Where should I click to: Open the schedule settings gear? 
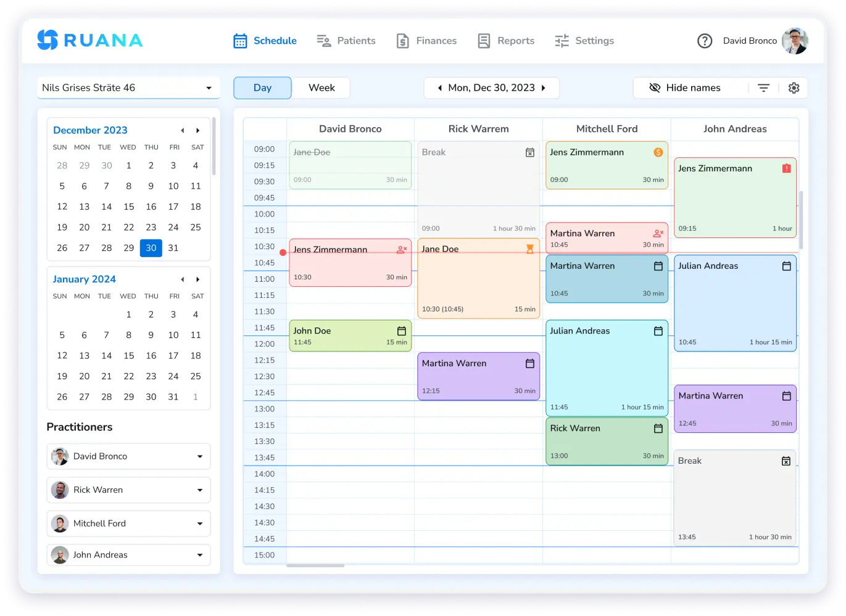click(x=794, y=88)
